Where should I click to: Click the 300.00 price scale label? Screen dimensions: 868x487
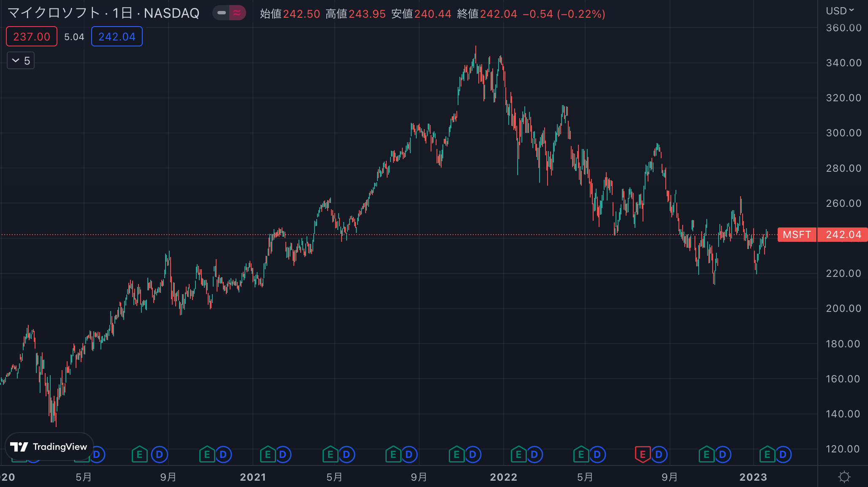844,133
